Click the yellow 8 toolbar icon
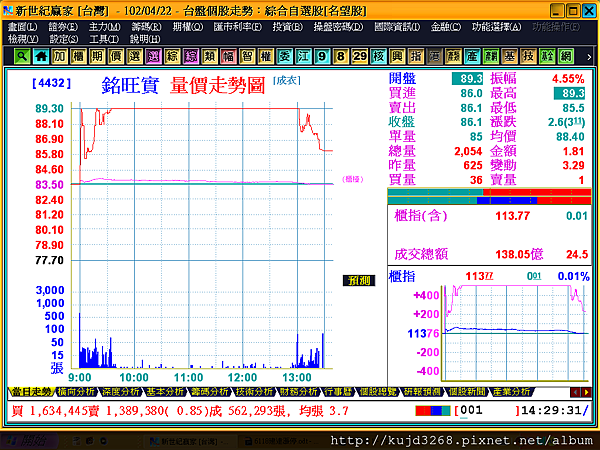The image size is (600, 450). (x=341, y=57)
